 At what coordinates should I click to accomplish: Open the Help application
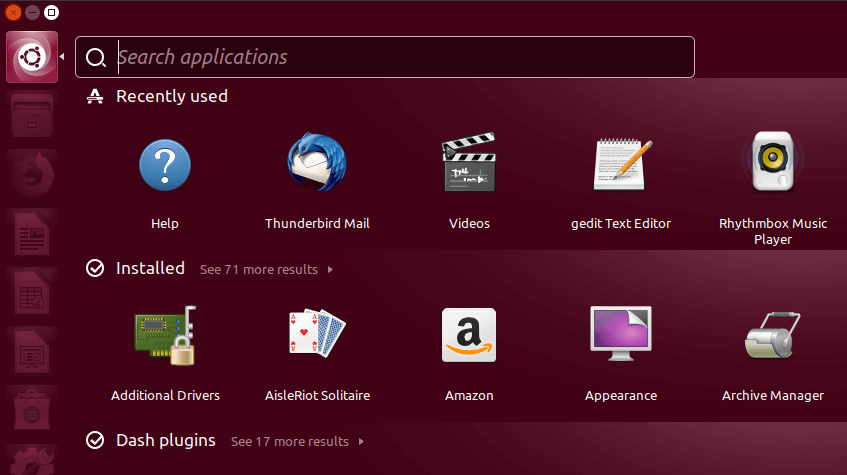(165, 165)
